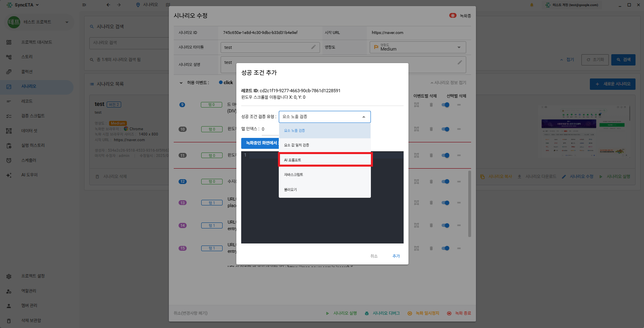Open the 데이터 셋 sidebar icon

pyautogui.click(x=9, y=131)
